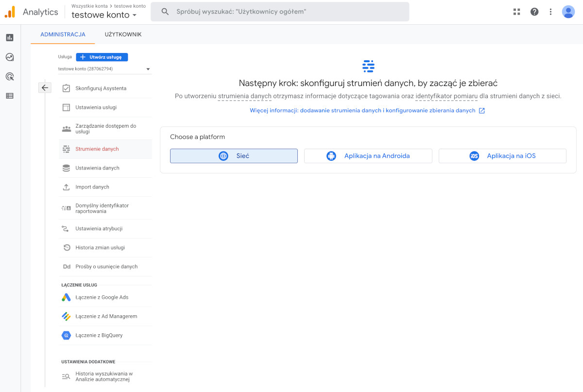Click the Dd icon for data deletion requests
583x392 pixels.
point(67,267)
